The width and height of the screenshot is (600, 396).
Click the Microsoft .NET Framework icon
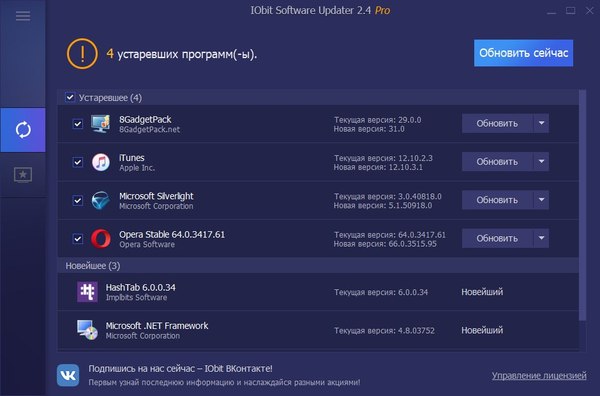point(87,330)
